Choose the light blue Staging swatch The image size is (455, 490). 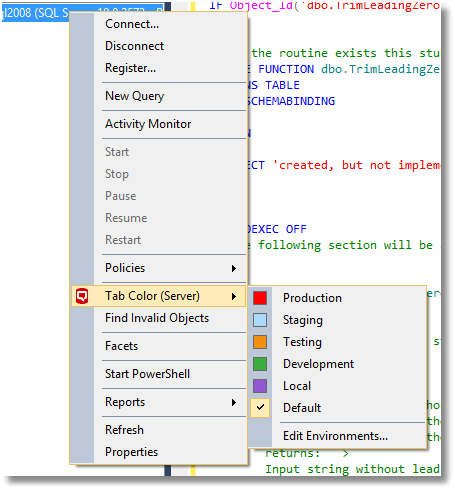[260, 320]
